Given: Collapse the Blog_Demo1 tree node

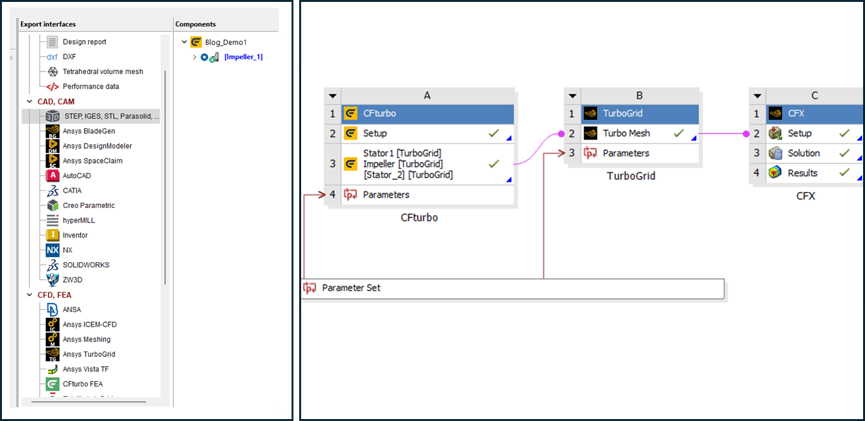Looking at the screenshot, I should (183, 42).
